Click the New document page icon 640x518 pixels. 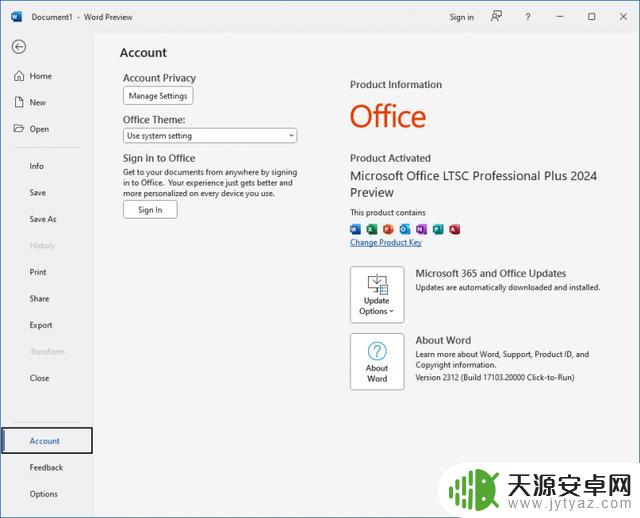[x=19, y=102]
